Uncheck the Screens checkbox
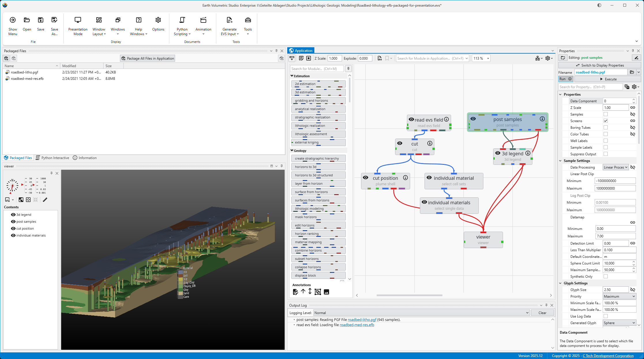644x359 pixels. [x=606, y=121]
